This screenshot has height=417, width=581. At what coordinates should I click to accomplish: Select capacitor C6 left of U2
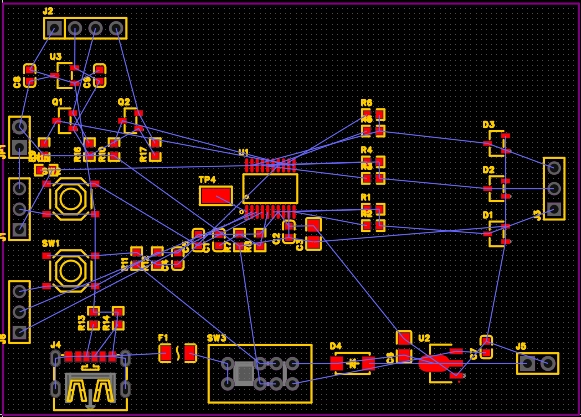[404, 347]
